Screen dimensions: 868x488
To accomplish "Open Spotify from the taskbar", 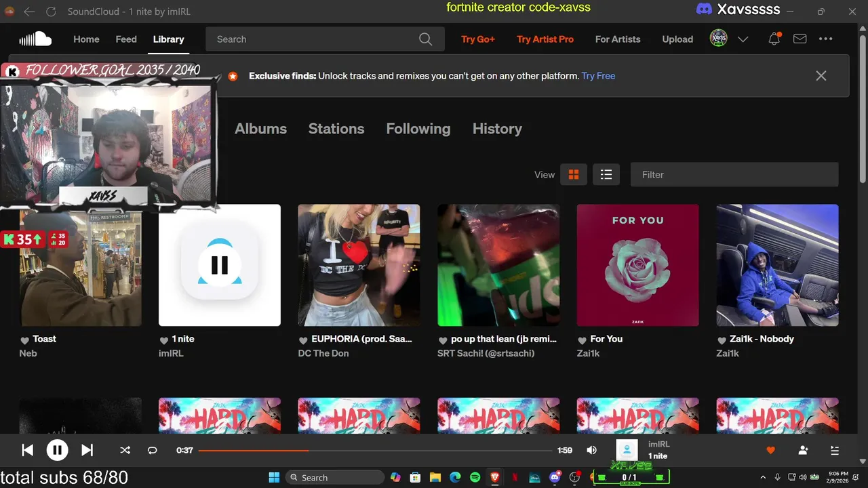I will click(475, 477).
